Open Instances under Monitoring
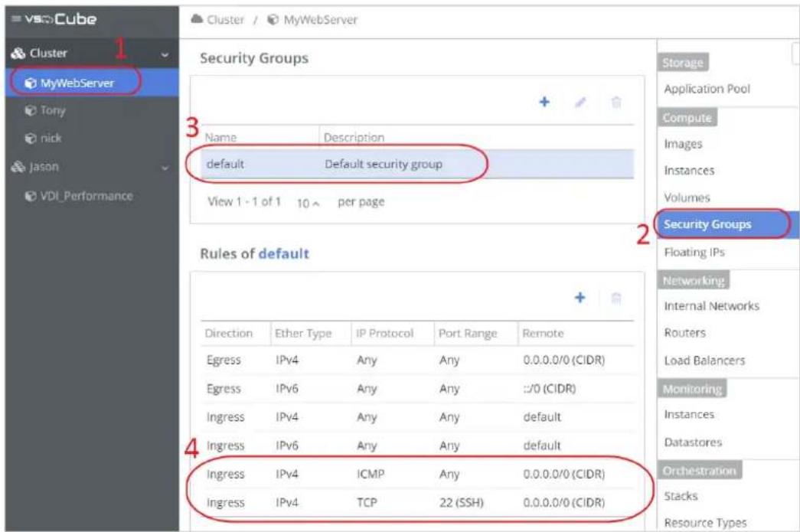This screenshot has height=532, width=800. tap(689, 415)
